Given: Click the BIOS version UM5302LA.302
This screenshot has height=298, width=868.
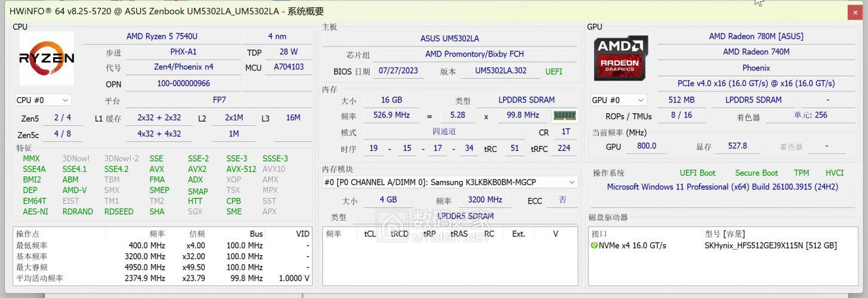Looking at the screenshot, I should pyautogui.click(x=501, y=71).
